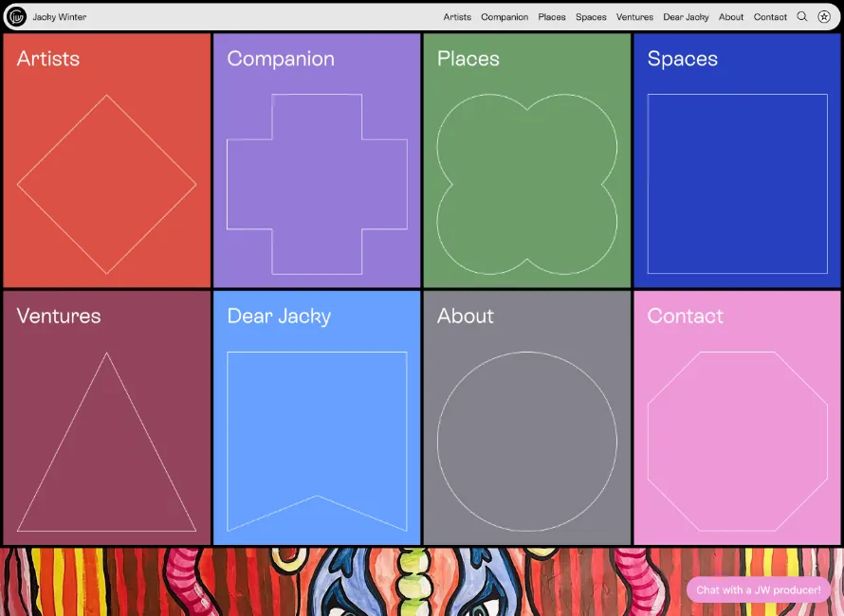Click the octagon shape in Contact tile
This screenshot has height=616, width=844.
pos(738,442)
